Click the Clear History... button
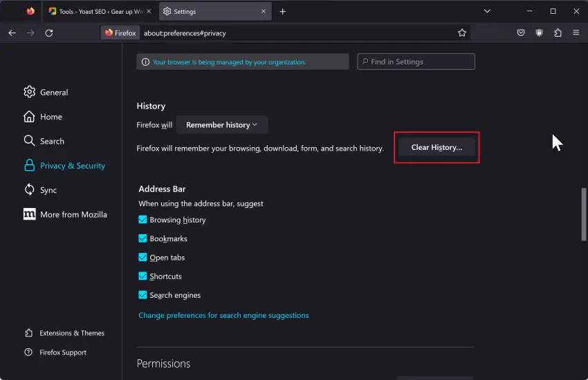This screenshot has width=588, height=380. point(437,147)
